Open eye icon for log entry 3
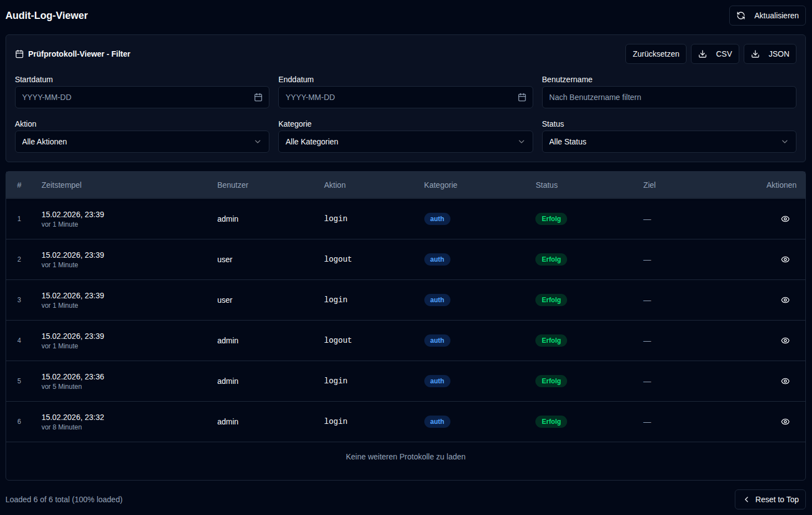Screen dimensions: 812x515 785,300
